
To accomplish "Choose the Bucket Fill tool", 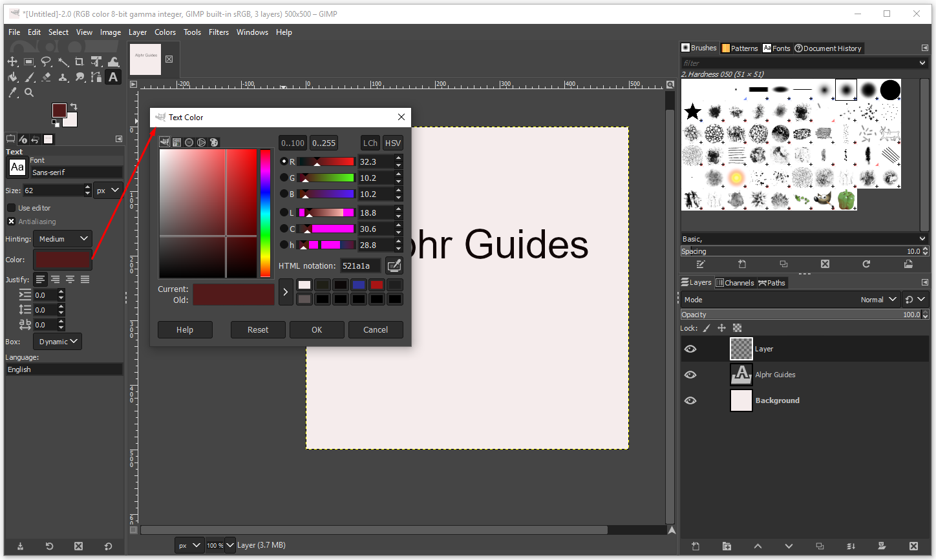I will coord(12,78).
